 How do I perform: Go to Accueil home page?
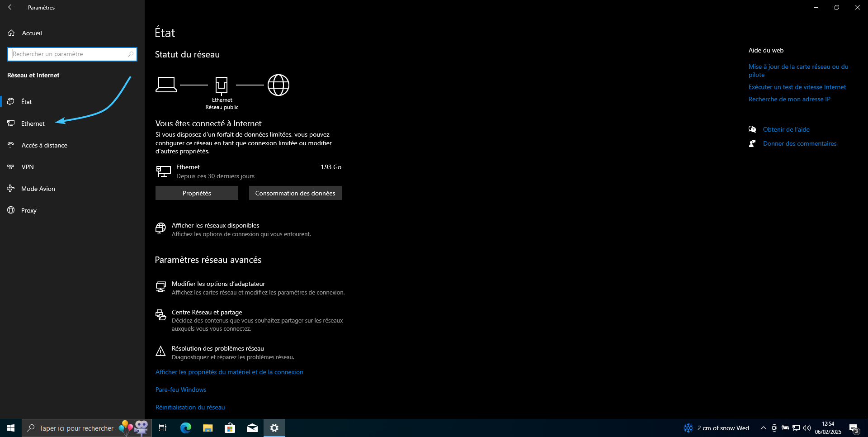coord(32,33)
